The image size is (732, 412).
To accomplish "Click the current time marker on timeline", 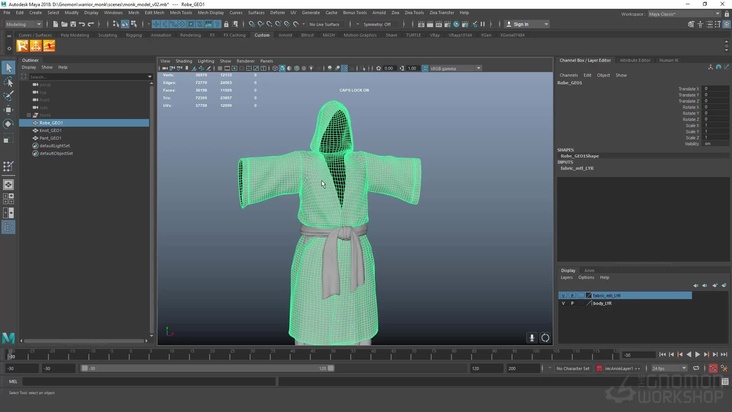I will click(x=11, y=355).
